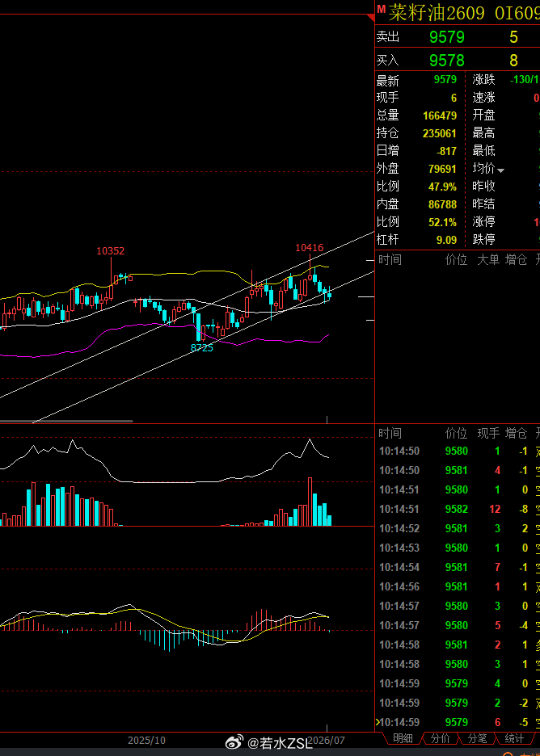Click the 2025/10 date label on time axis
Image resolution: width=540 pixels, height=756 pixels.
coord(146,740)
